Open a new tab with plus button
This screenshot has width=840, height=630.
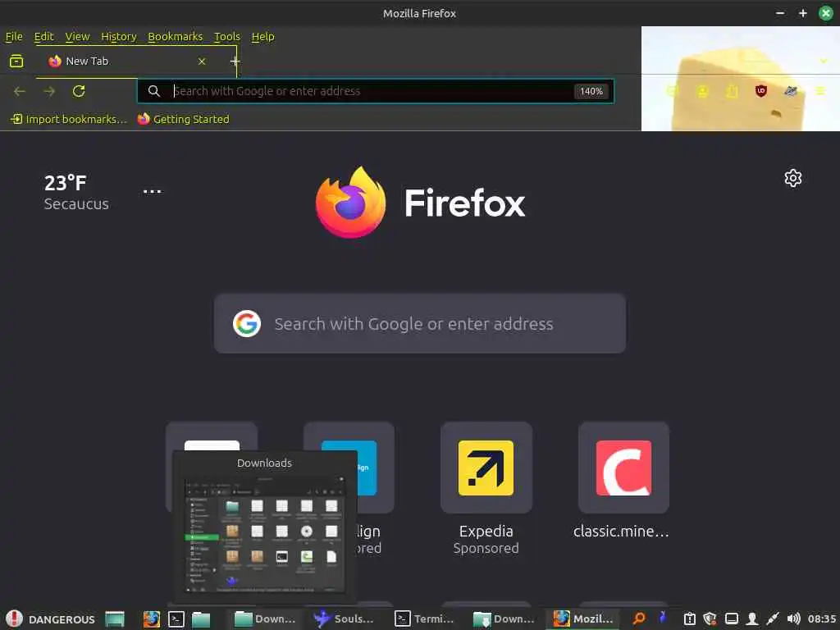pyautogui.click(x=235, y=61)
